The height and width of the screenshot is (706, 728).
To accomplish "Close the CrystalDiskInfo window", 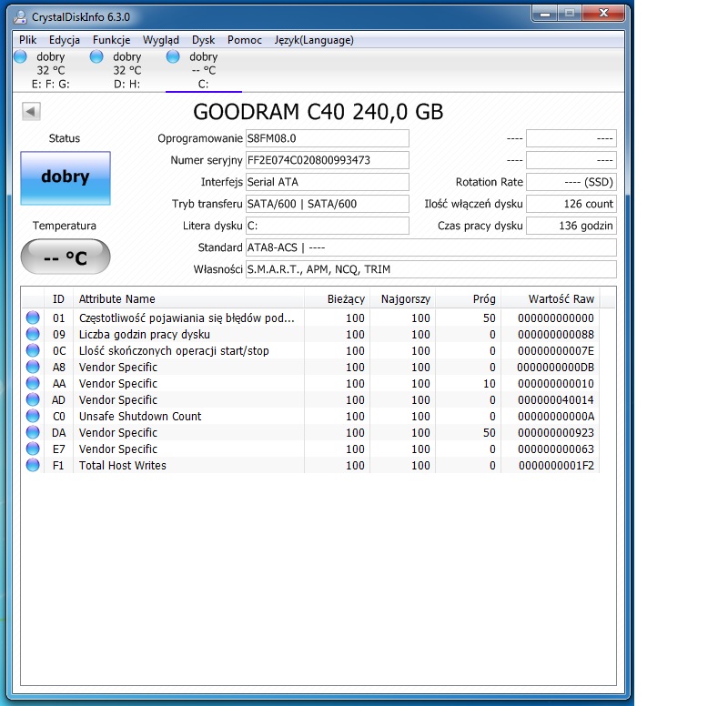I will coord(603,14).
